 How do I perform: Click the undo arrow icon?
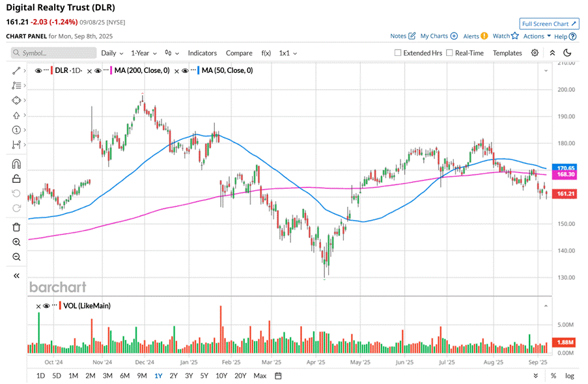16,193
